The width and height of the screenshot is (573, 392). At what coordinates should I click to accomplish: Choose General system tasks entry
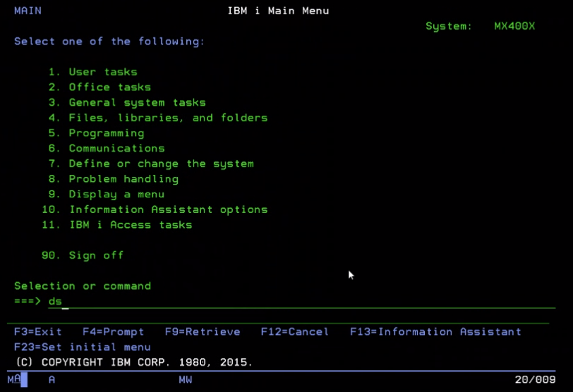coord(127,102)
